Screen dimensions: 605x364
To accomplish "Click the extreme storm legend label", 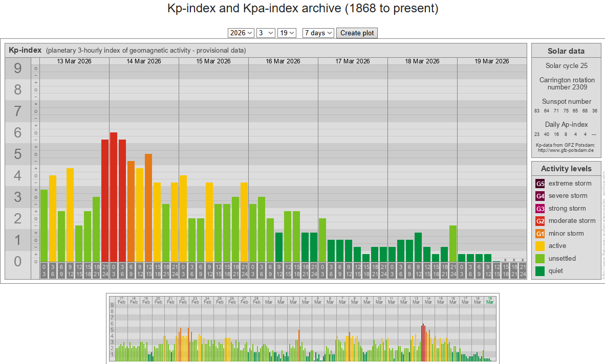I will pyautogui.click(x=570, y=184).
